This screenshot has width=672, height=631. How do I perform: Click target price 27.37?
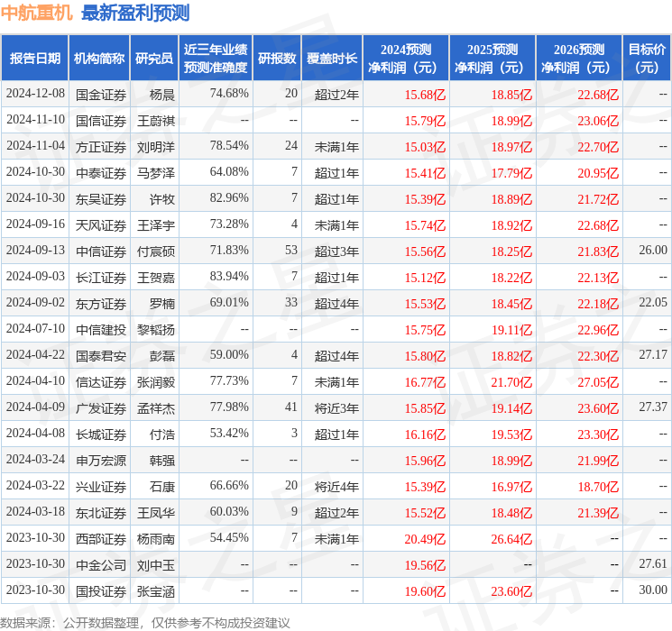653,407
